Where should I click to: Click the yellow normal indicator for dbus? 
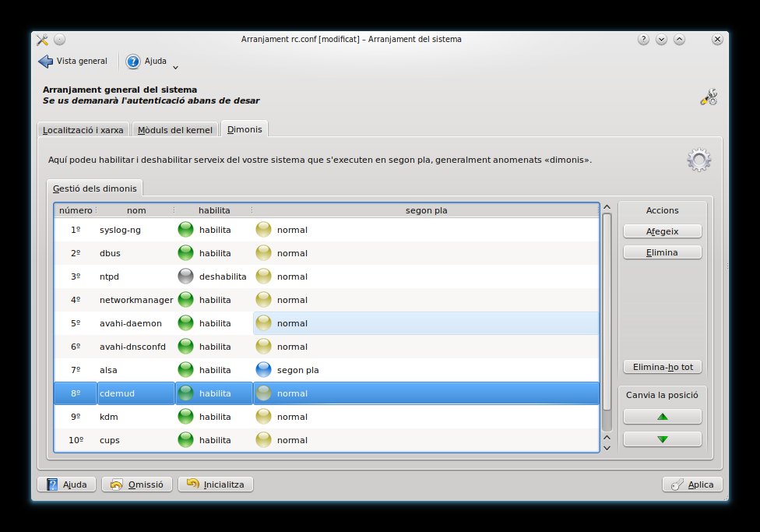(264, 252)
